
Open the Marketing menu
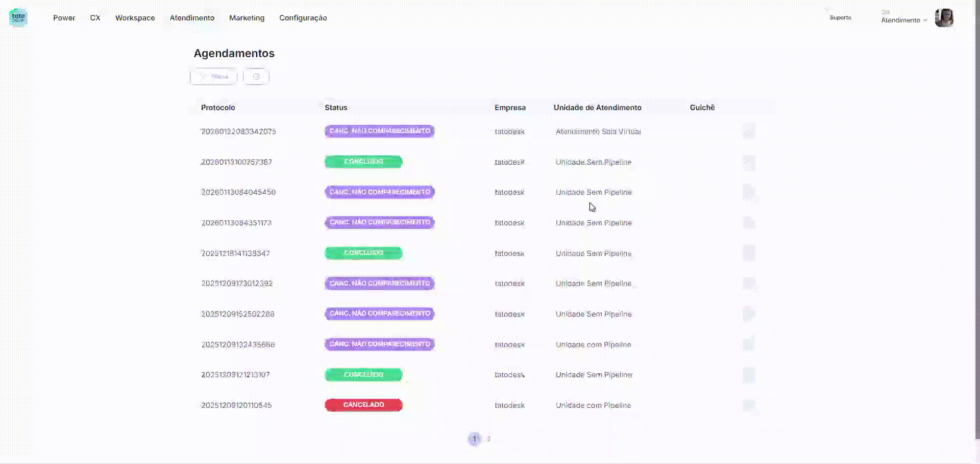click(x=247, y=18)
